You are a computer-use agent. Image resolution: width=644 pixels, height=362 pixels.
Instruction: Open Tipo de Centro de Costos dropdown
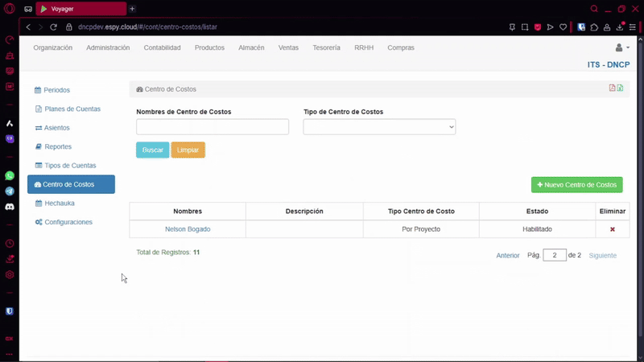coord(379,127)
